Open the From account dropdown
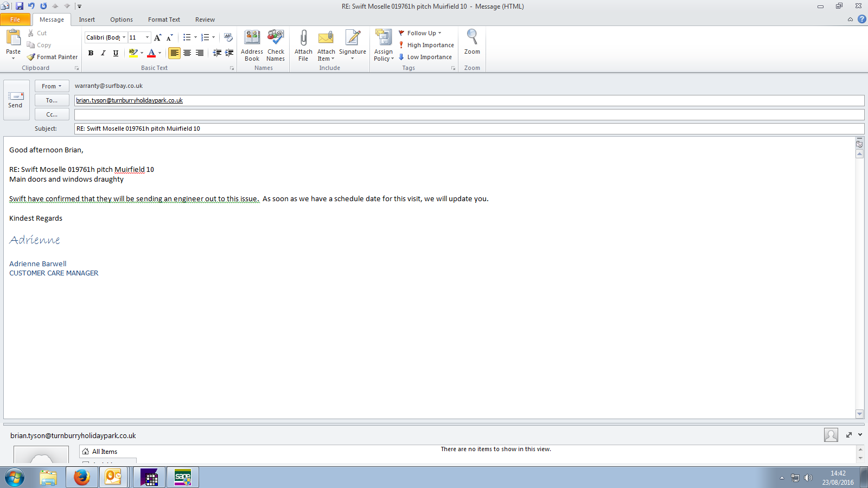The height and width of the screenshot is (488, 868). [x=52, y=86]
